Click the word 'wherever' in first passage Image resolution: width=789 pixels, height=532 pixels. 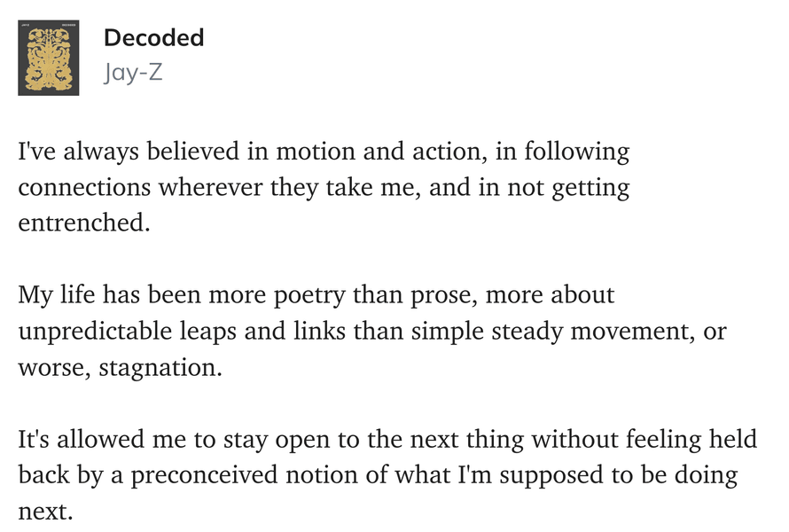[210, 187]
